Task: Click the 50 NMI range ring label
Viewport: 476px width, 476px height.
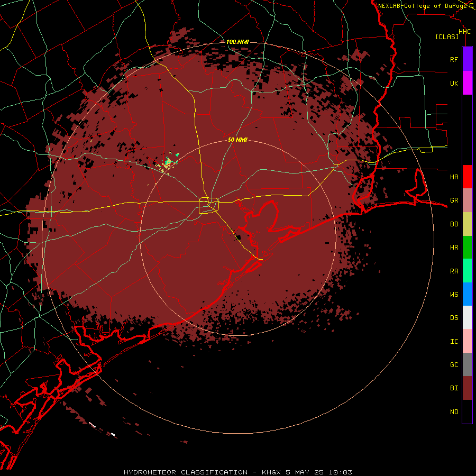Action: [237, 140]
